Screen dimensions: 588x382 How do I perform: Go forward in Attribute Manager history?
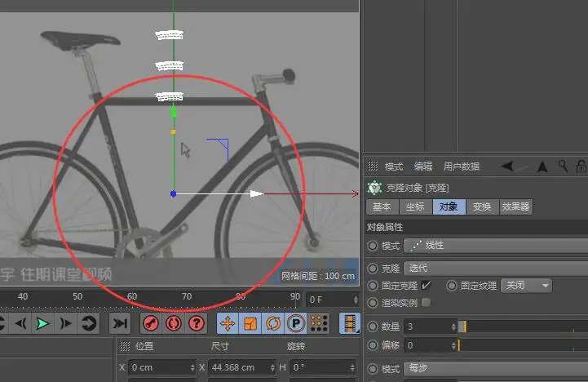(x=523, y=167)
